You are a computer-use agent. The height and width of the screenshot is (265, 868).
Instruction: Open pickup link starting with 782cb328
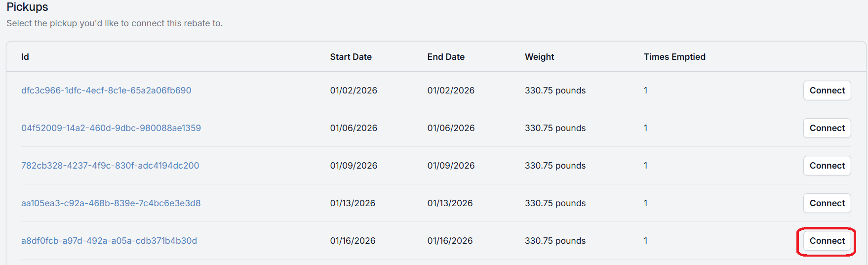[x=110, y=166]
